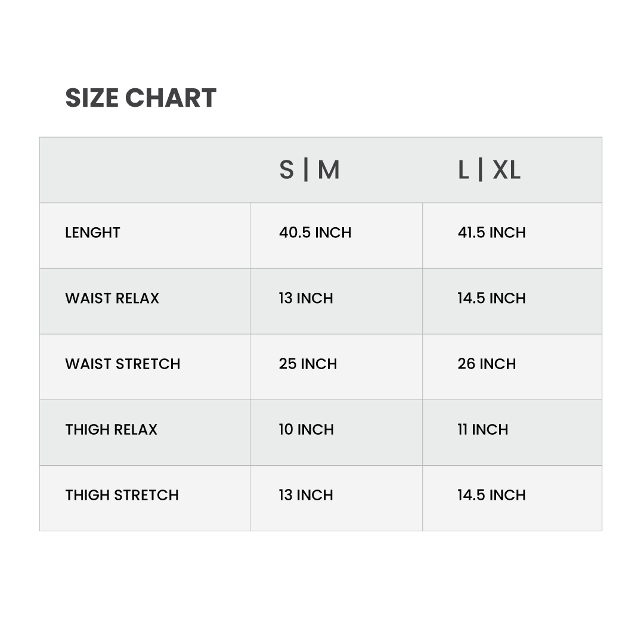
Task: Click the LENGHT row label
Action: (x=92, y=233)
